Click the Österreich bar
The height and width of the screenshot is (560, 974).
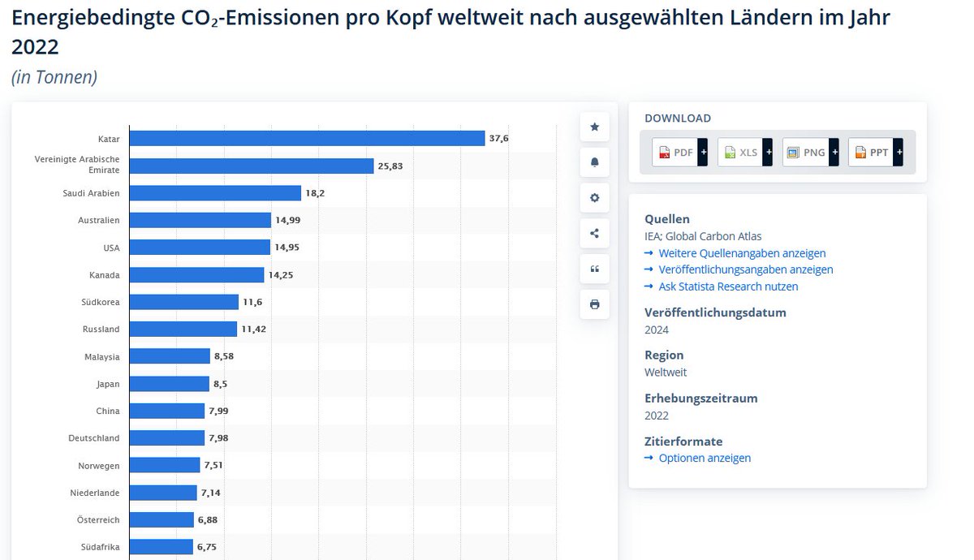162,519
